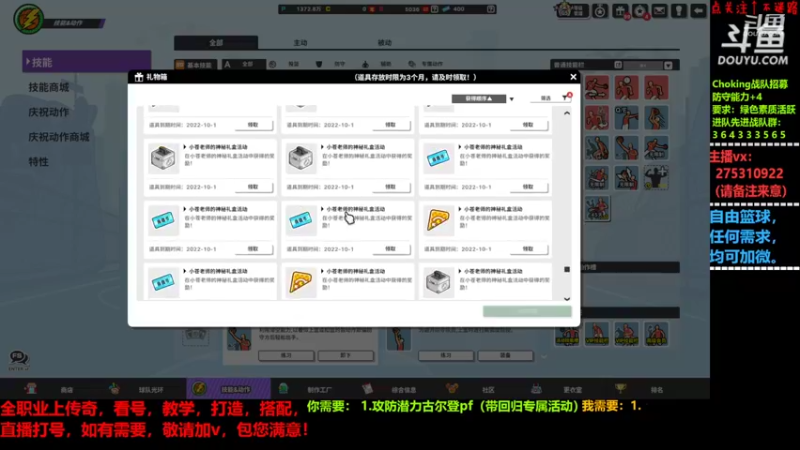
Task: Click the trophy ranking icon in bottom bar
Action: (620, 389)
